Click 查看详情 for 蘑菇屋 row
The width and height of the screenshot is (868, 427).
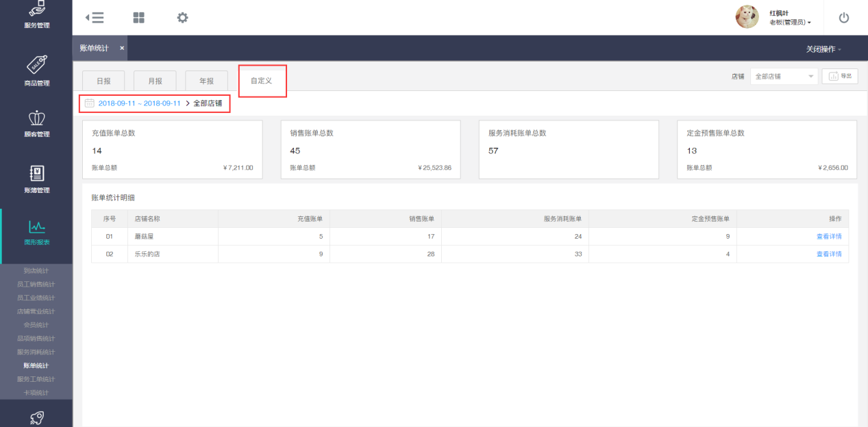pos(828,236)
